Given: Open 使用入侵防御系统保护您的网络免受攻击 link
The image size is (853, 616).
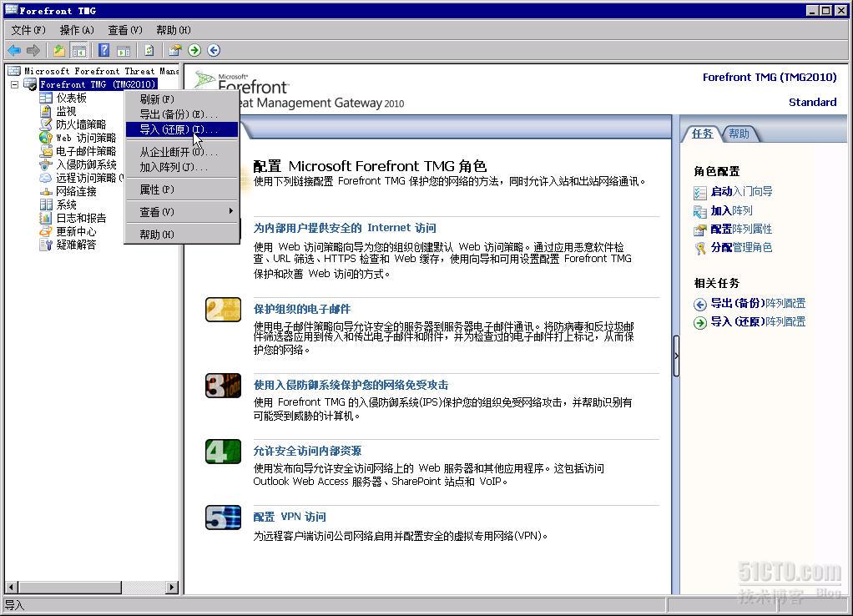Looking at the screenshot, I should pyautogui.click(x=351, y=386).
